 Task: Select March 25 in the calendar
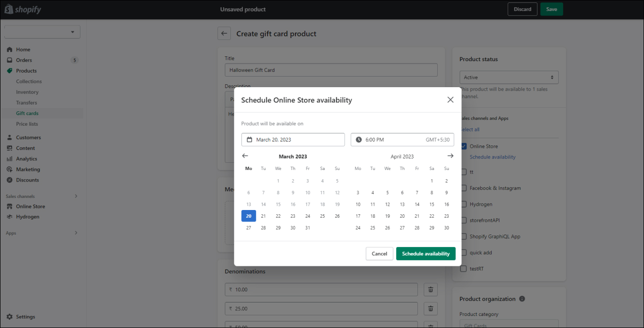[x=322, y=216]
